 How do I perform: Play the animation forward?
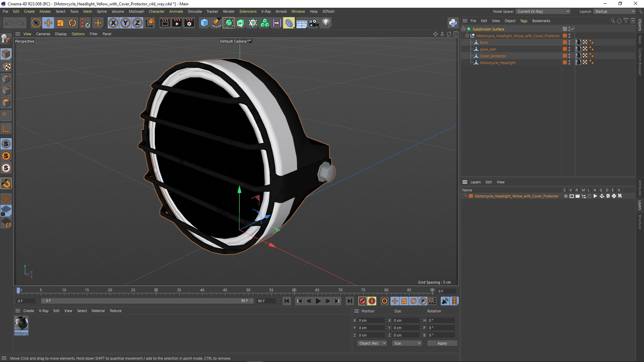(318, 301)
